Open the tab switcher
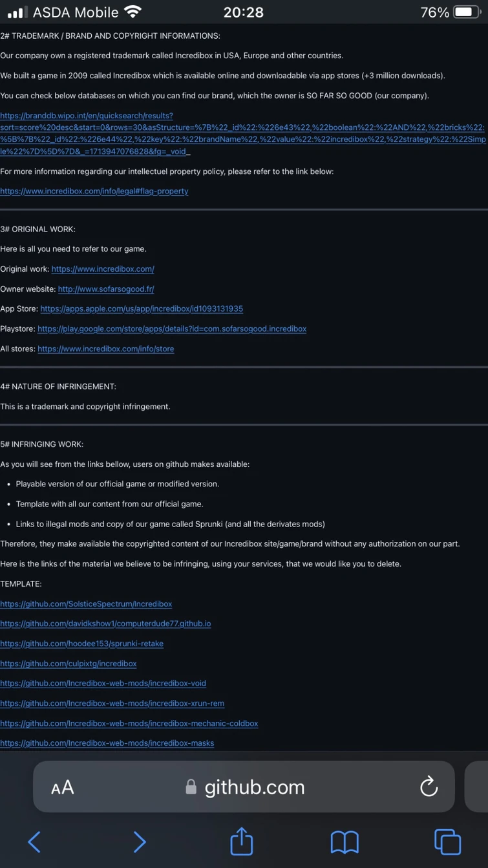The width and height of the screenshot is (488, 868). pos(448,841)
